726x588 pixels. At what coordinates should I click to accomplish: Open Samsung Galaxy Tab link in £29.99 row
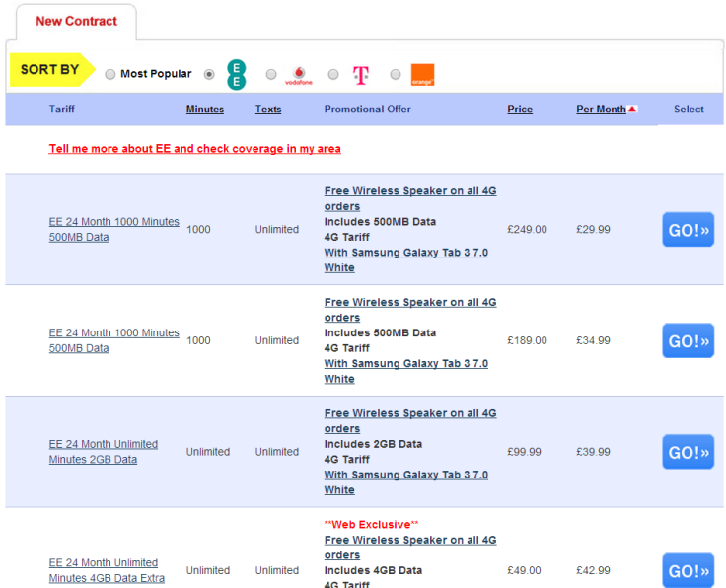point(406,260)
